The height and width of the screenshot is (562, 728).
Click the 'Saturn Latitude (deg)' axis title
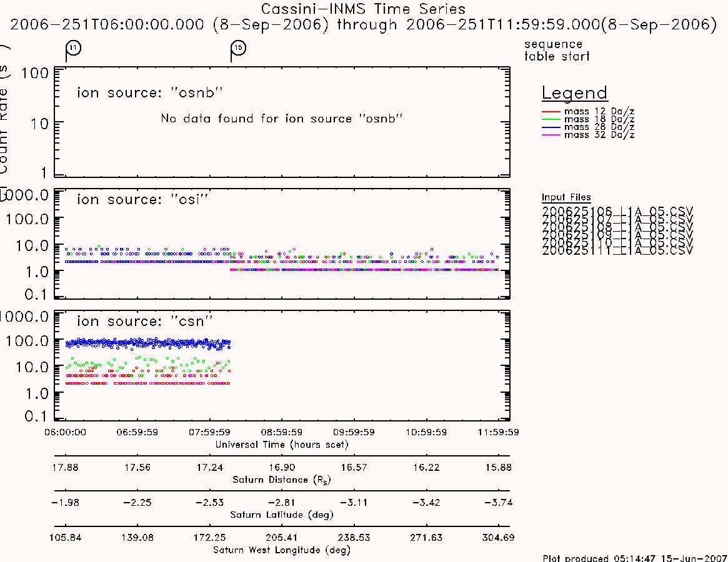click(x=282, y=515)
